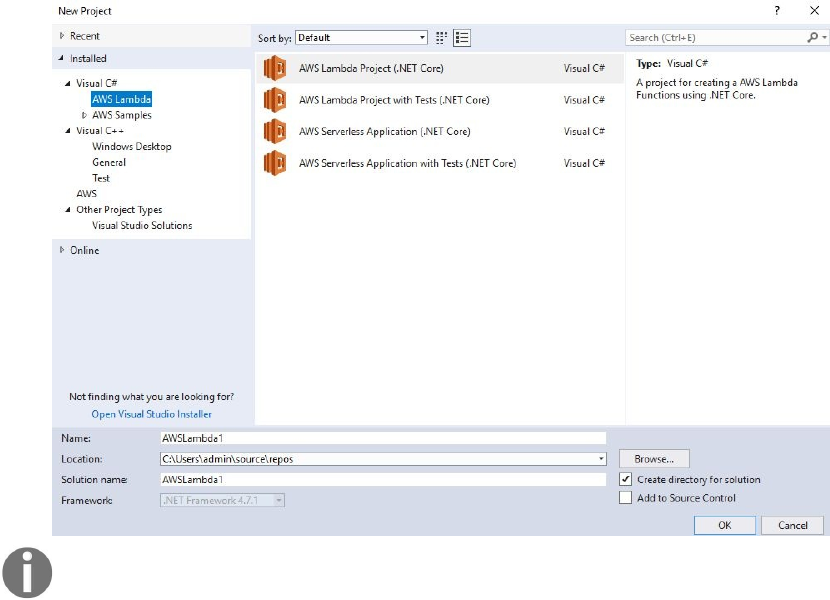Click the Online label

[x=84, y=250]
